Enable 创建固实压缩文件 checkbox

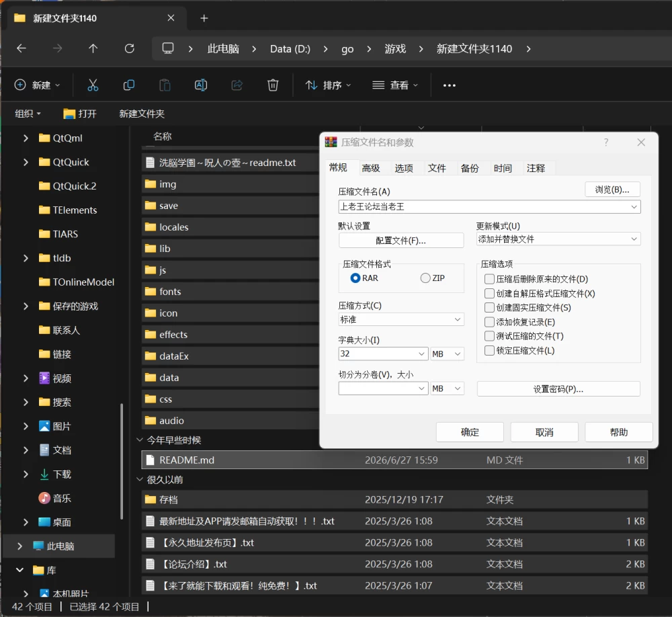489,307
